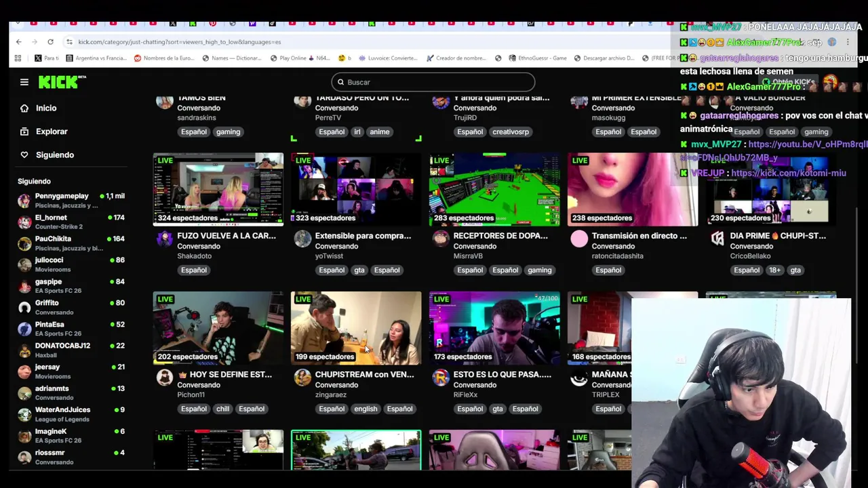Open Explorar in the sidebar

(x=52, y=131)
